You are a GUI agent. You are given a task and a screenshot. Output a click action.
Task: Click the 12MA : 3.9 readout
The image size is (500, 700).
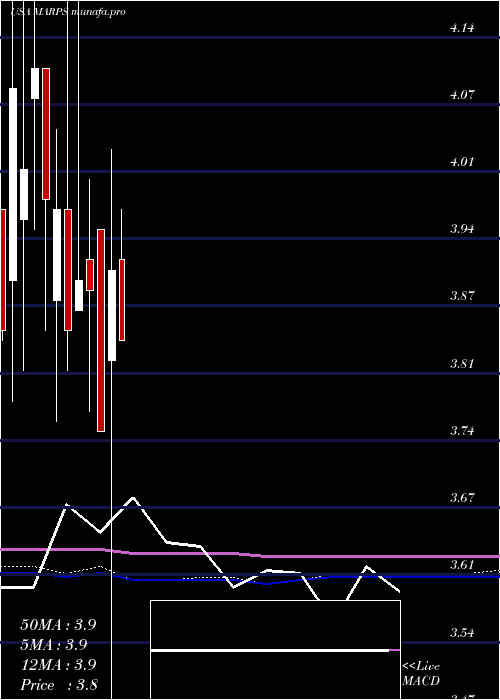pyautogui.click(x=58, y=665)
